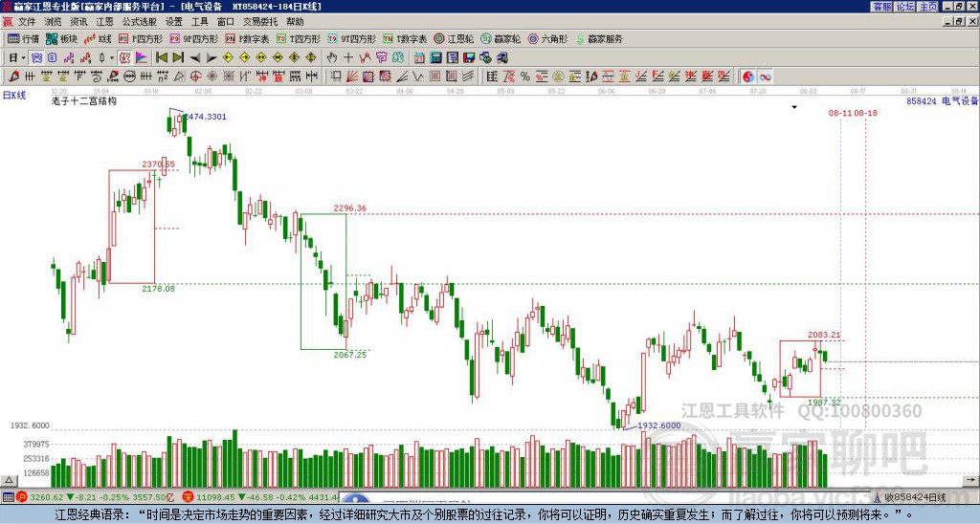The image size is (980, 524).
Task: Open the 帮助 menu
Action: click(x=295, y=22)
